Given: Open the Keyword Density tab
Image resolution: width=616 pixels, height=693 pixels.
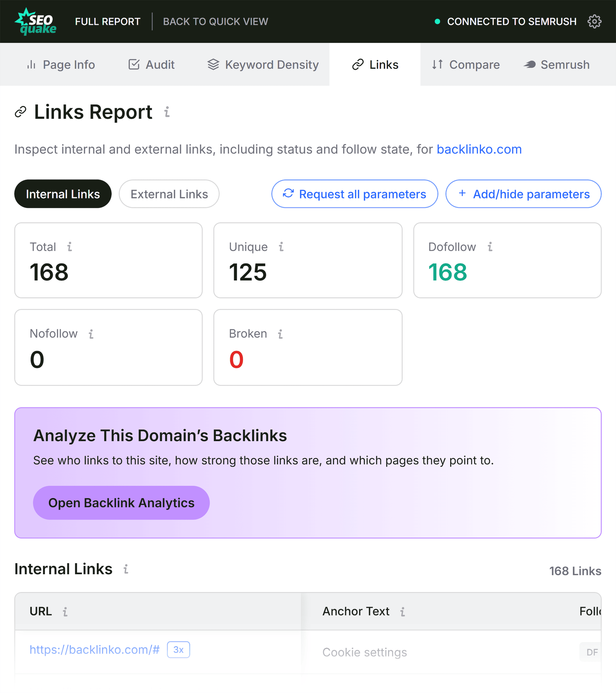Looking at the screenshot, I should pos(263,64).
